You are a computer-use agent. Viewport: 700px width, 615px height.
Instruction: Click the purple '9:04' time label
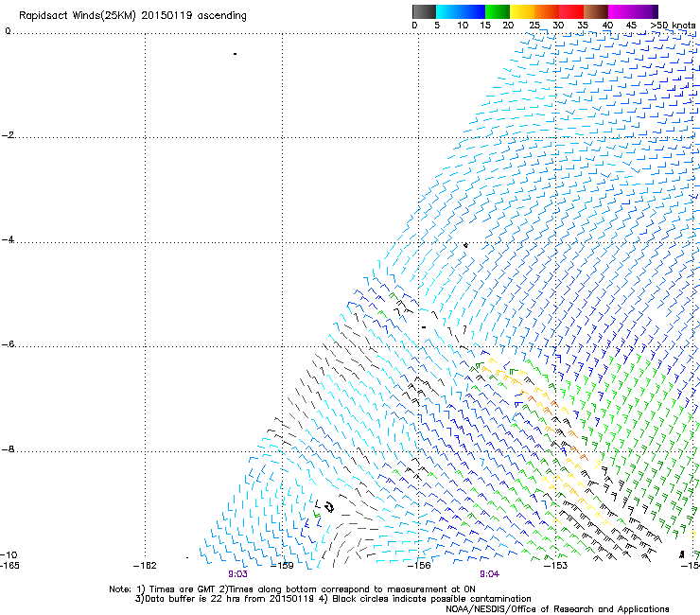(489, 574)
